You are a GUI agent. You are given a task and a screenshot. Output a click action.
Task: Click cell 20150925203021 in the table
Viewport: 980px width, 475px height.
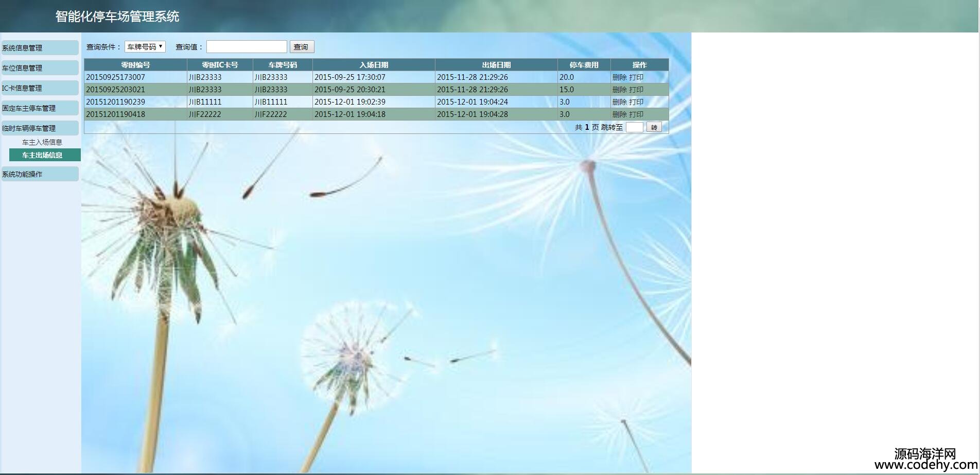click(135, 90)
